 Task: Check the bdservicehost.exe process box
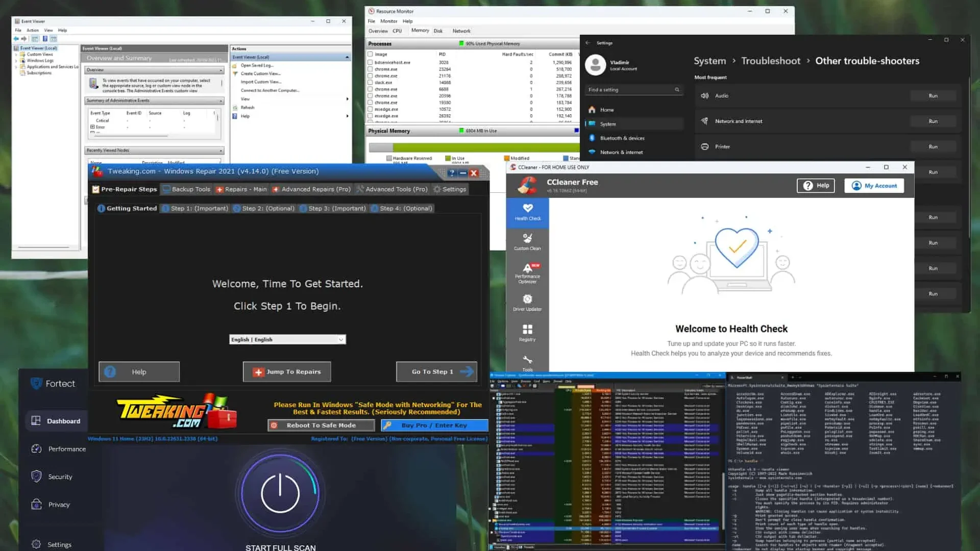pyautogui.click(x=371, y=62)
